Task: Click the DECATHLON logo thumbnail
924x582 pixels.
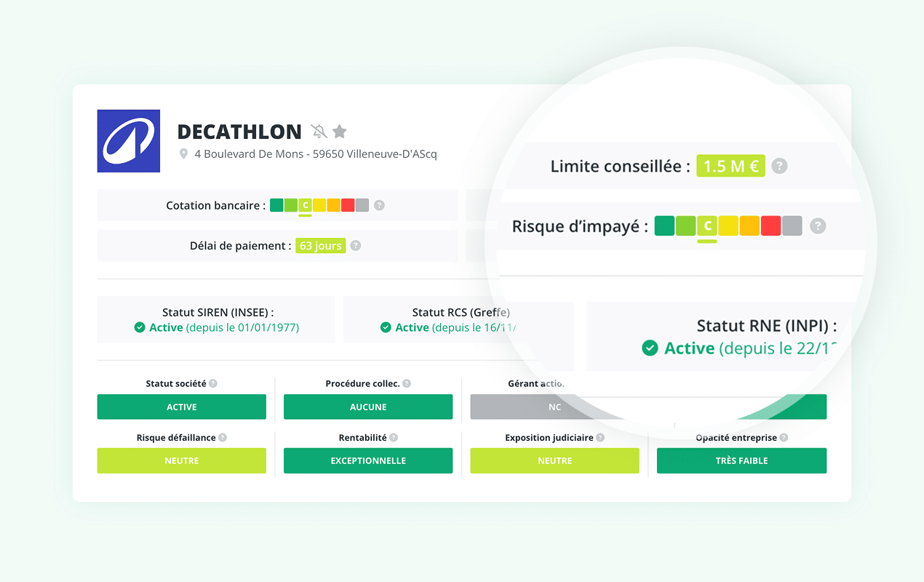Action: pos(128,141)
